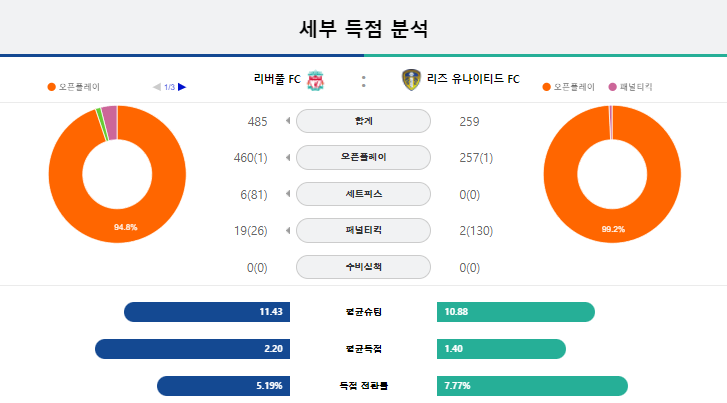The width and height of the screenshot is (727, 403).
Task: Click the Leeds 득점 전환률 7.77% bar
Action: pyautogui.click(x=532, y=386)
